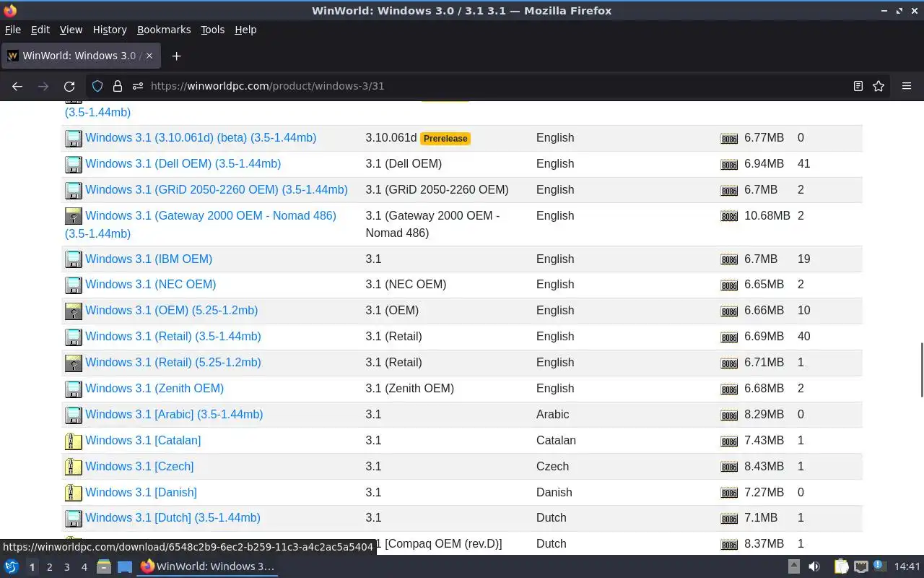This screenshot has width=924, height=578.
Task: Click the Danish language cell
Action: (554, 492)
